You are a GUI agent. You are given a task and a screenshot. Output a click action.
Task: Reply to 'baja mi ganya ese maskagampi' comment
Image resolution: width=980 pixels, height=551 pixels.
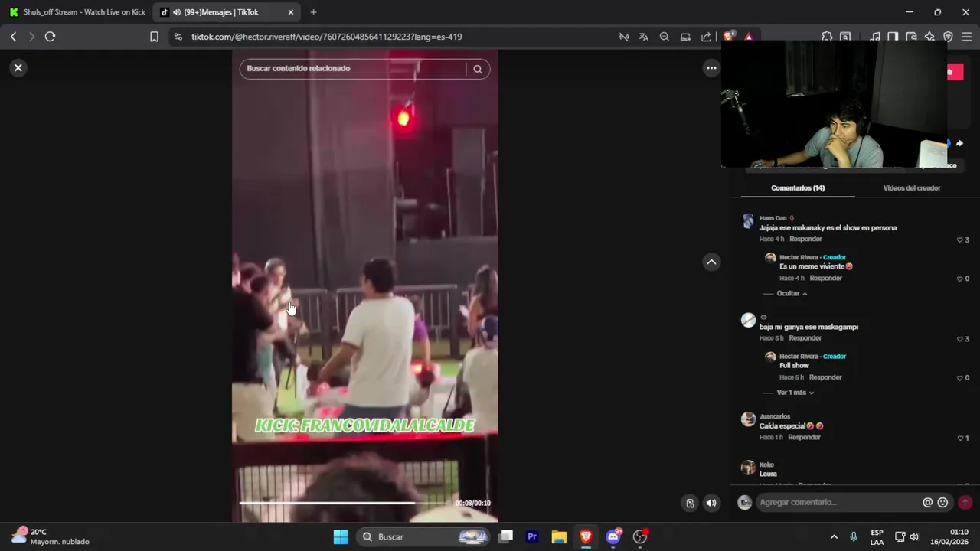pyautogui.click(x=805, y=338)
